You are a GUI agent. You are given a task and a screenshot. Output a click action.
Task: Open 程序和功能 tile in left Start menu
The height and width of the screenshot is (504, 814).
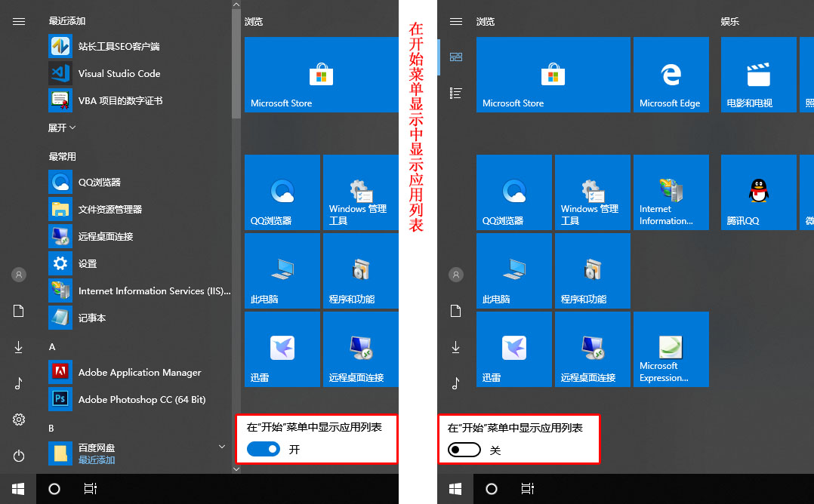[361, 271]
